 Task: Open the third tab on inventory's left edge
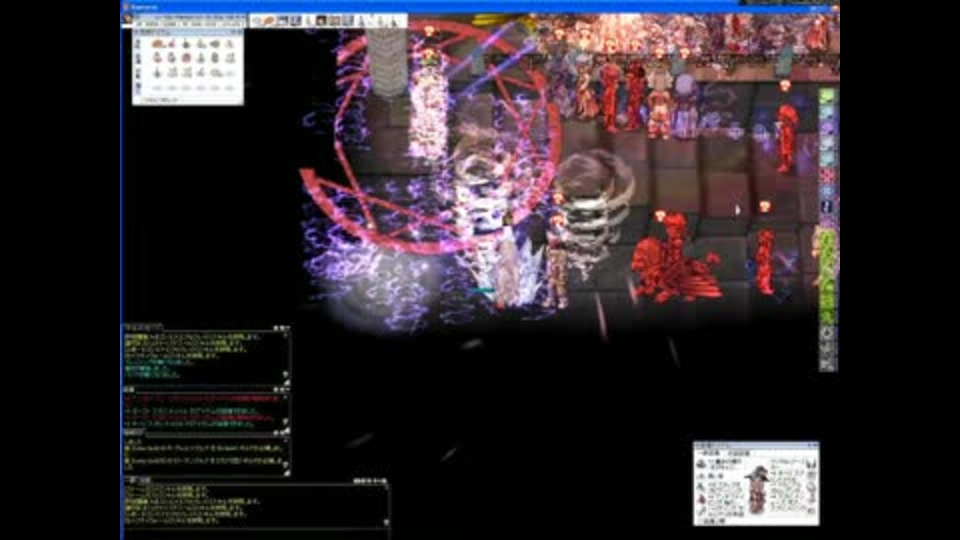pyautogui.click(x=138, y=73)
